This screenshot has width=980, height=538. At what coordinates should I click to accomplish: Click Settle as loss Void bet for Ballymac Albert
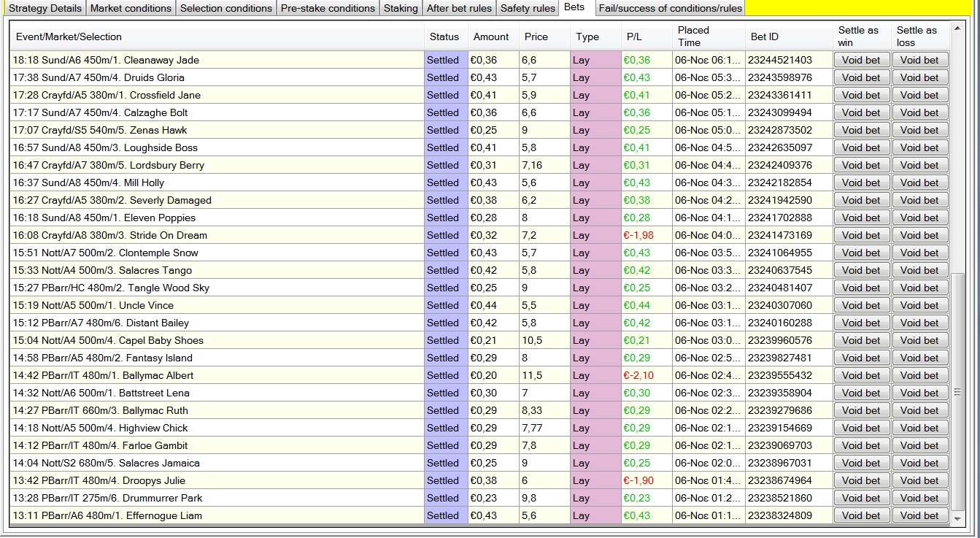tap(919, 375)
